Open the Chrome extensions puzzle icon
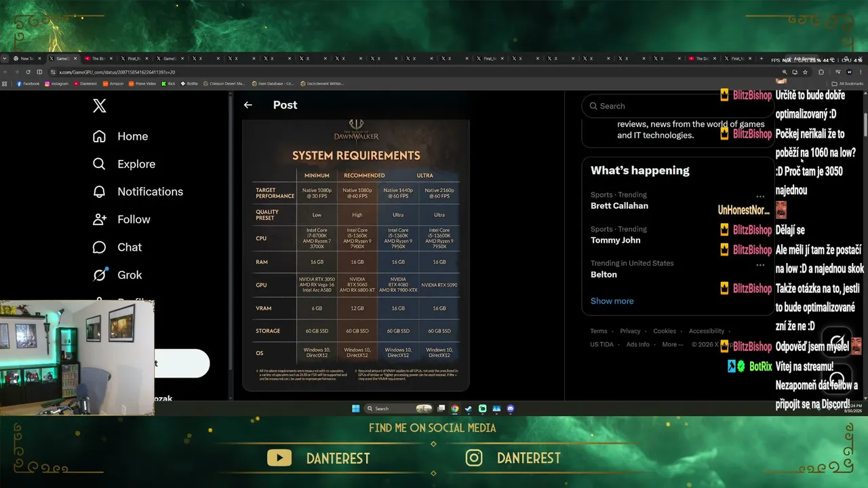Screen dimensions: 868x488 [821, 72]
